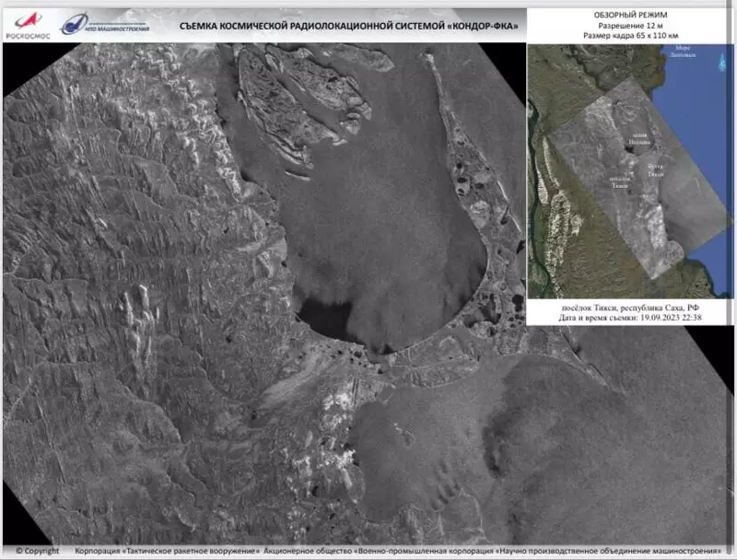Image resolution: width=737 pixels, height=560 pixels.
Task: Click the 'залив Неелова' label on the inset map
Action: [638, 141]
